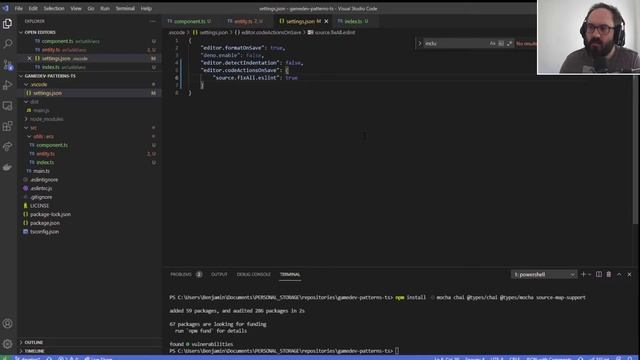
Task: Switch to the Problems panel tab
Action: click(186, 274)
